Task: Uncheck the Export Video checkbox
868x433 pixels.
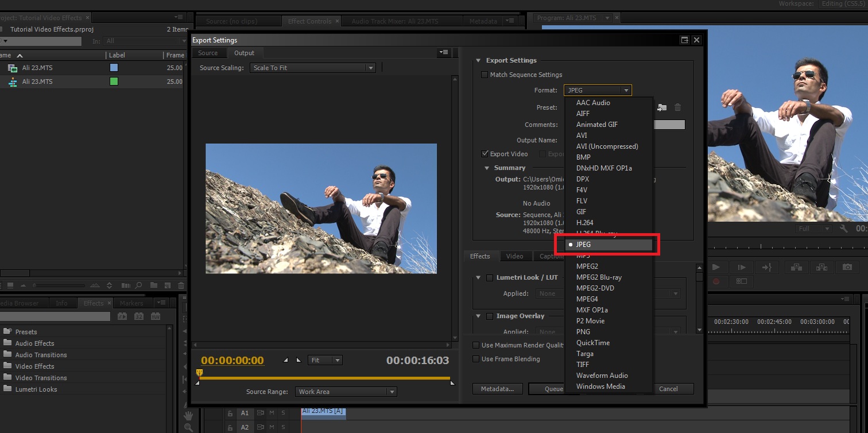Action: 485,154
